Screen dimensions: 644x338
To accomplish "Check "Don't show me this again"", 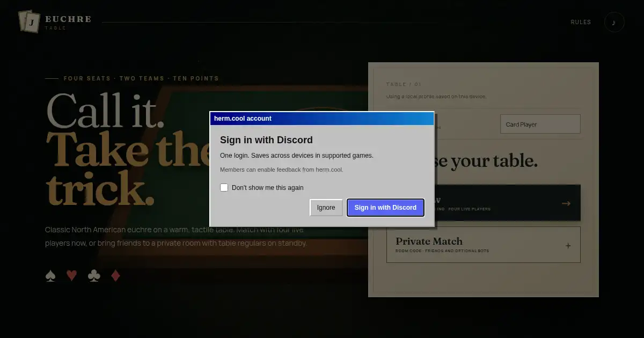I will click(224, 187).
